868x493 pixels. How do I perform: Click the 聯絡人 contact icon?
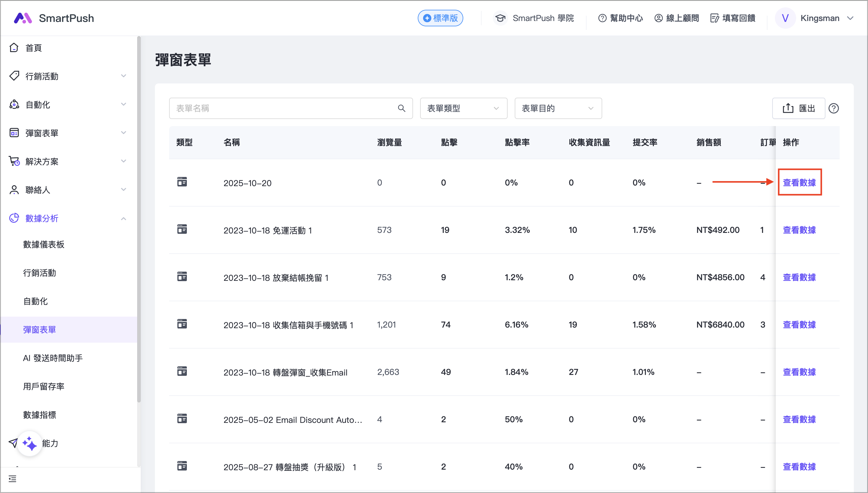tap(14, 190)
